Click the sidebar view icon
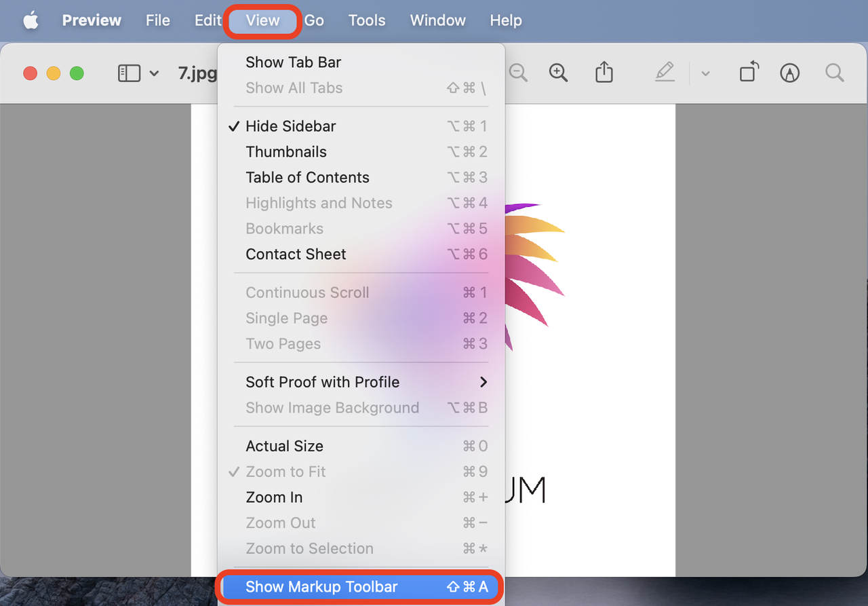This screenshot has height=606, width=868. click(129, 73)
